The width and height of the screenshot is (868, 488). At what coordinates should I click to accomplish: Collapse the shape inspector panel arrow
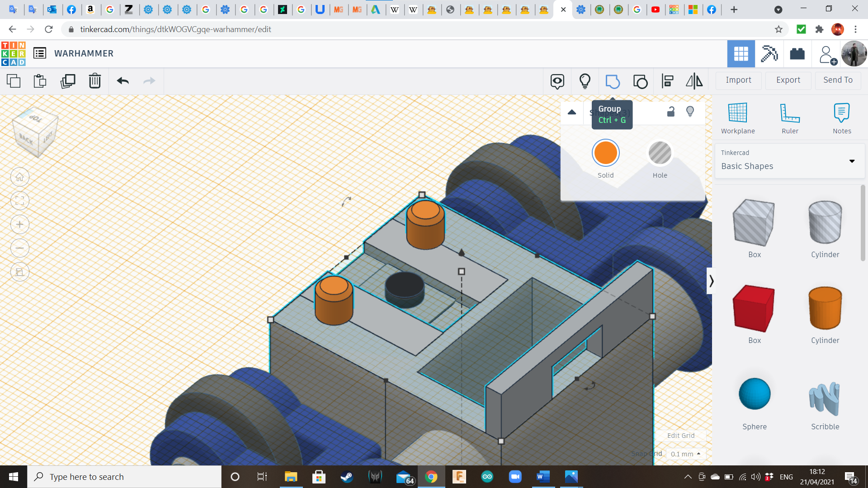pyautogui.click(x=572, y=112)
